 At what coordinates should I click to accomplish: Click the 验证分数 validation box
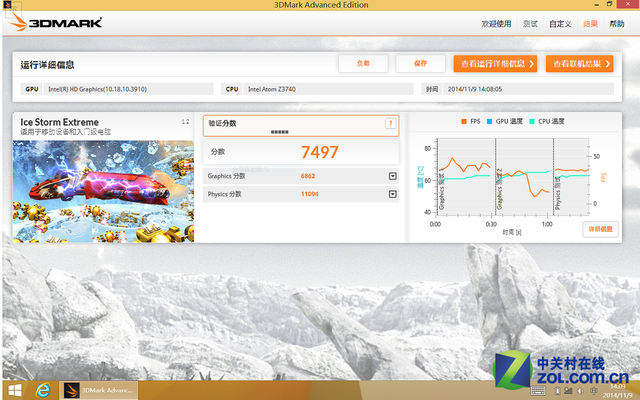pyautogui.click(x=301, y=126)
